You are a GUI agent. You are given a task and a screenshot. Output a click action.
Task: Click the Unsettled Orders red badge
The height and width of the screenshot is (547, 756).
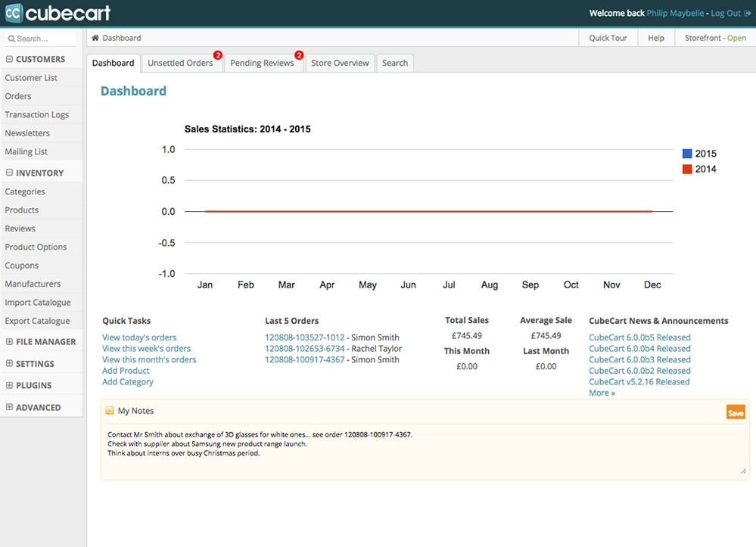[x=218, y=55]
